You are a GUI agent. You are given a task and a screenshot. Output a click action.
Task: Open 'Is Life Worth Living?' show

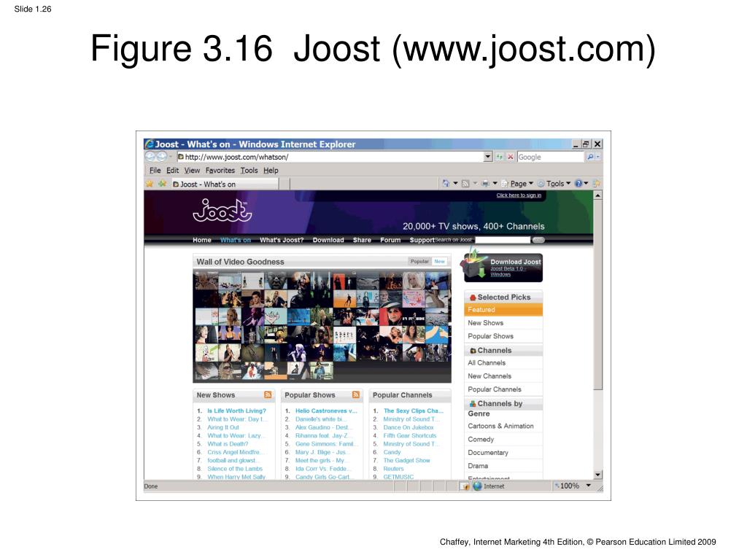[x=237, y=411]
